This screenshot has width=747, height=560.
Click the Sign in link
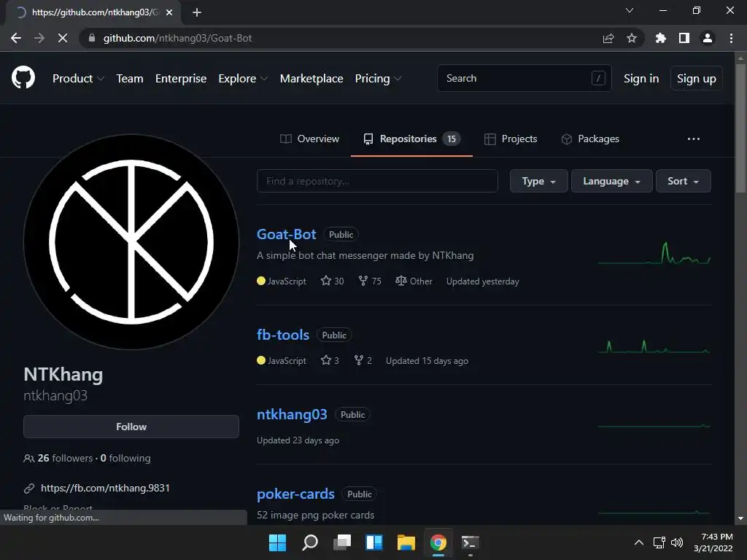pyautogui.click(x=641, y=78)
